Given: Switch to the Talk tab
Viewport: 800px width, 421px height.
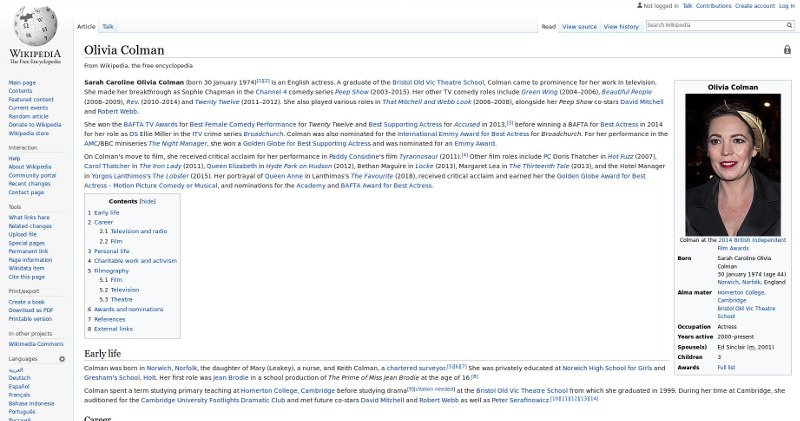Looking at the screenshot, I should 108,27.
